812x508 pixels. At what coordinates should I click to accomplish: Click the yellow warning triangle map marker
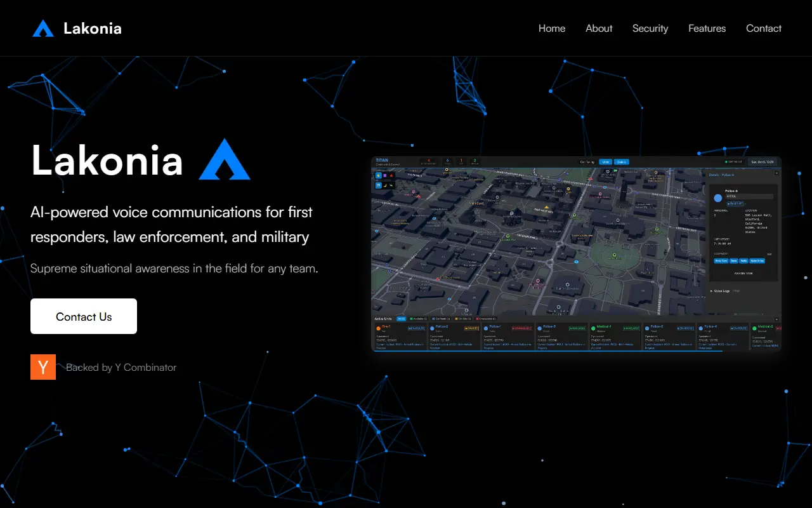546,207
